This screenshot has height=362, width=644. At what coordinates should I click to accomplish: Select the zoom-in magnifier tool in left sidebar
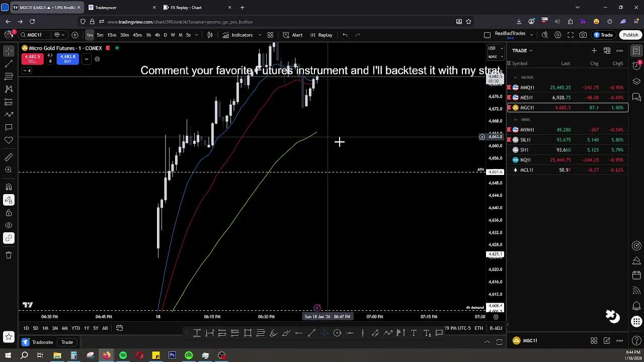(9, 170)
